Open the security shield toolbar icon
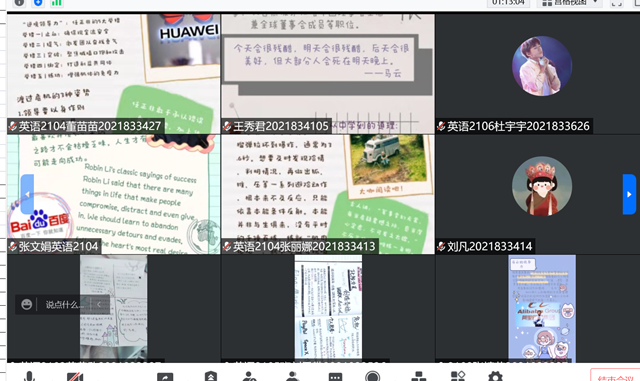The image size is (640, 381). (210, 376)
